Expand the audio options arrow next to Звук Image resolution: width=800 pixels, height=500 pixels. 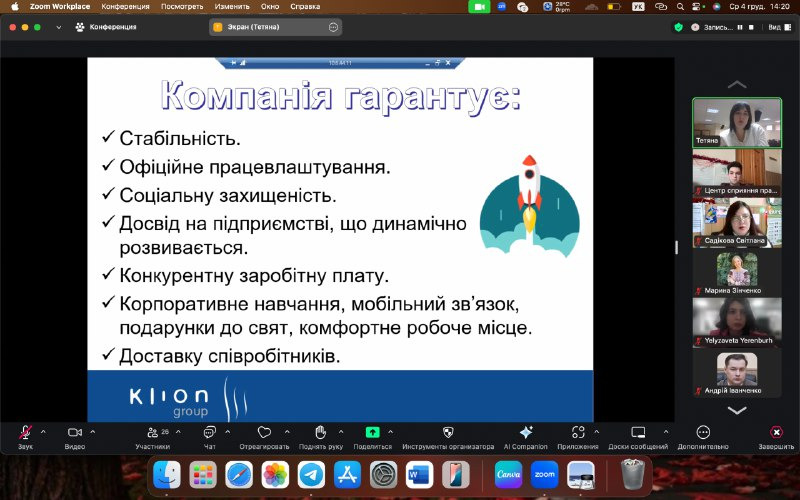coord(43,431)
